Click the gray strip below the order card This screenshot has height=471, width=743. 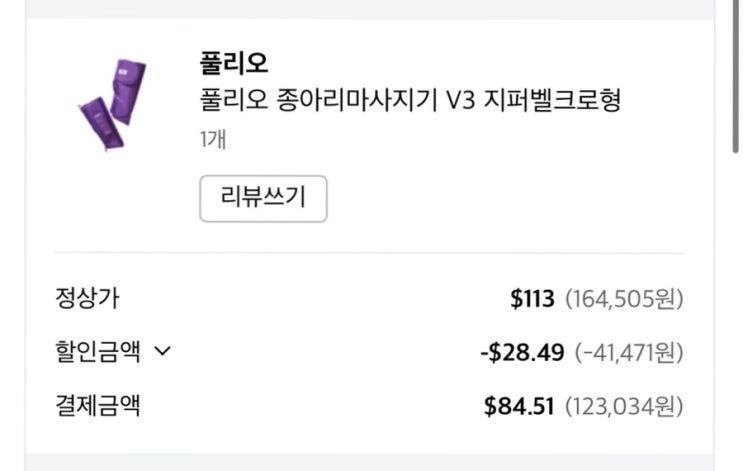[x=370, y=463]
